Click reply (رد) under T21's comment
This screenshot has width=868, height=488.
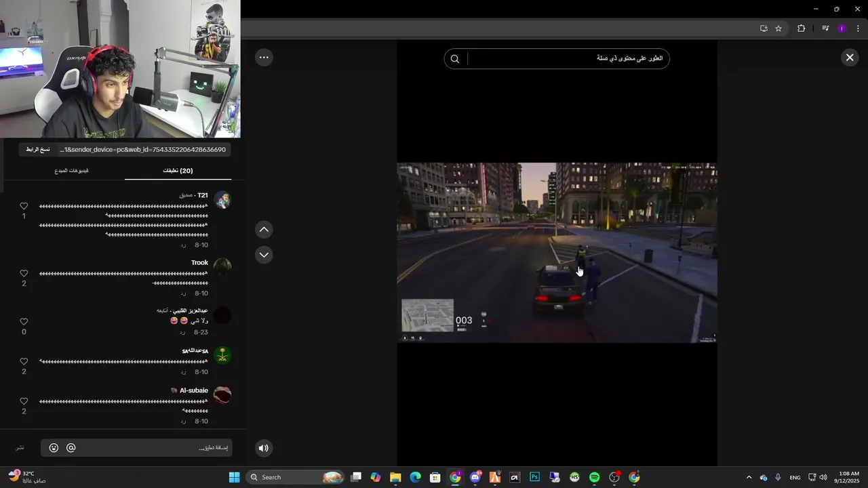pos(183,245)
